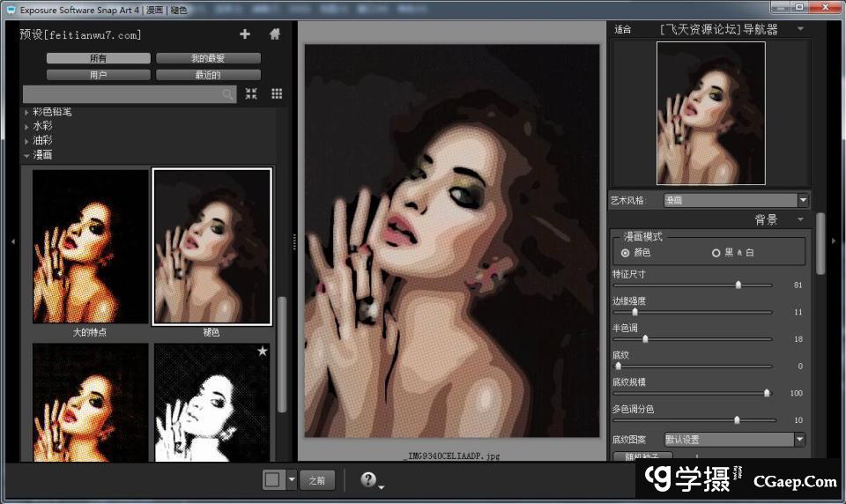Viewport: 846px width, 504px height.
Task: Open the 底纹图案 dropdown
Action: tap(799, 440)
